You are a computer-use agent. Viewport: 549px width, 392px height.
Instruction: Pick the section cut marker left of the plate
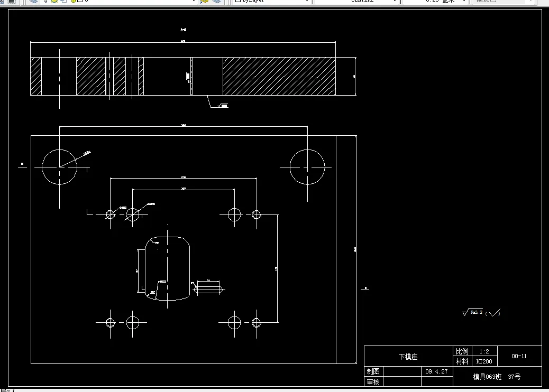[22, 165]
